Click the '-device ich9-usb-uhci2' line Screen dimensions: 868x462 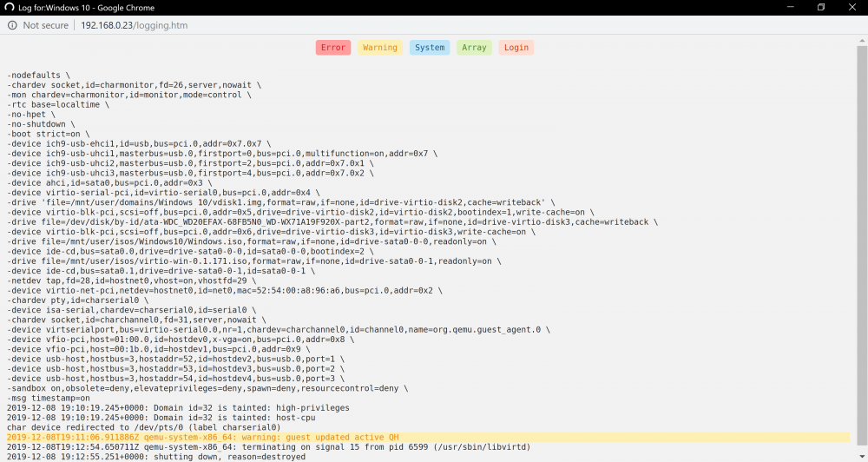pyautogui.click(x=190, y=163)
